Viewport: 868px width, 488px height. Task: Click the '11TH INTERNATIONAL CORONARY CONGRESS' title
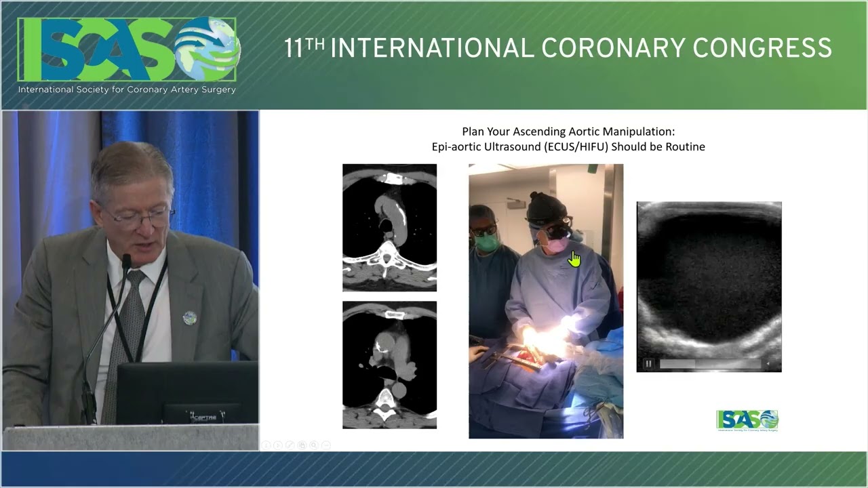pos(558,48)
